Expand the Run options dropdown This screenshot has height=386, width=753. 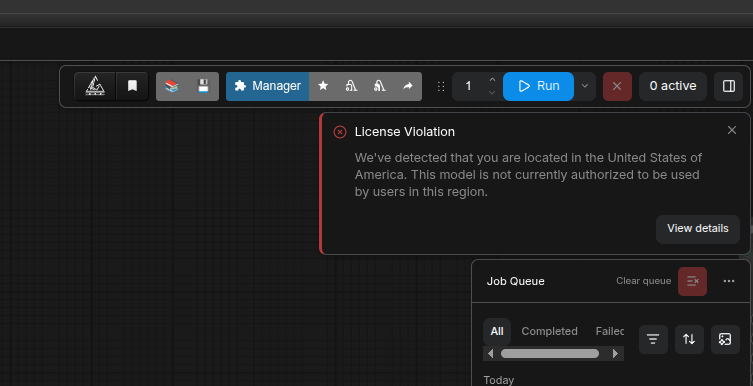585,86
